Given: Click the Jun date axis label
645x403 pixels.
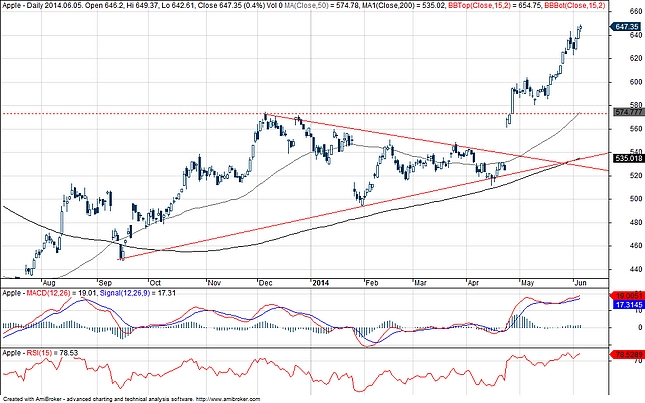Looking at the screenshot, I should click(580, 283).
